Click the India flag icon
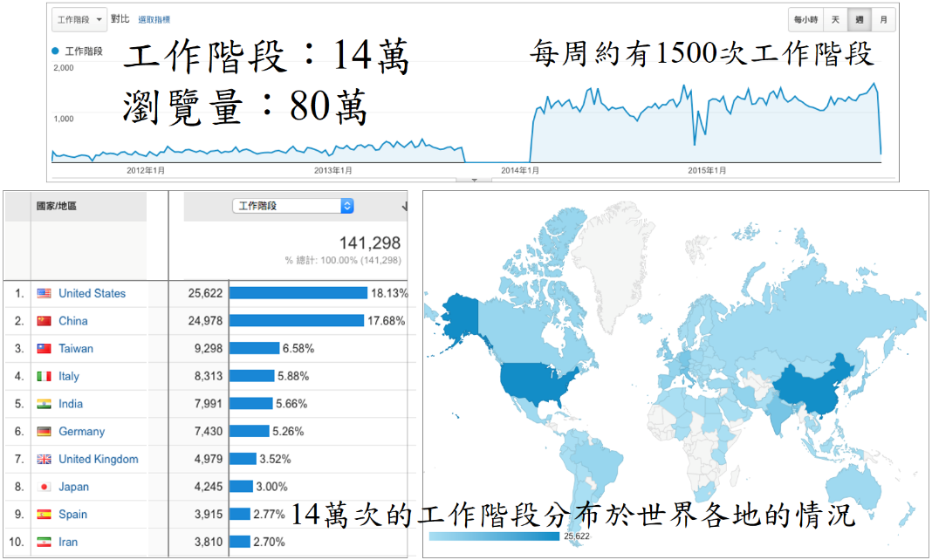Image resolution: width=932 pixels, height=560 pixels. [x=44, y=404]
